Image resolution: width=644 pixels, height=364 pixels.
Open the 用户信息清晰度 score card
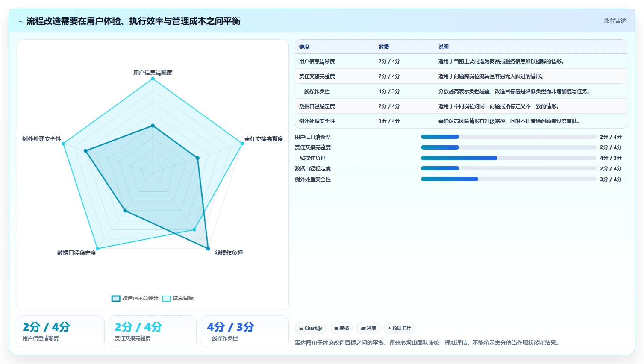[61, 331]
